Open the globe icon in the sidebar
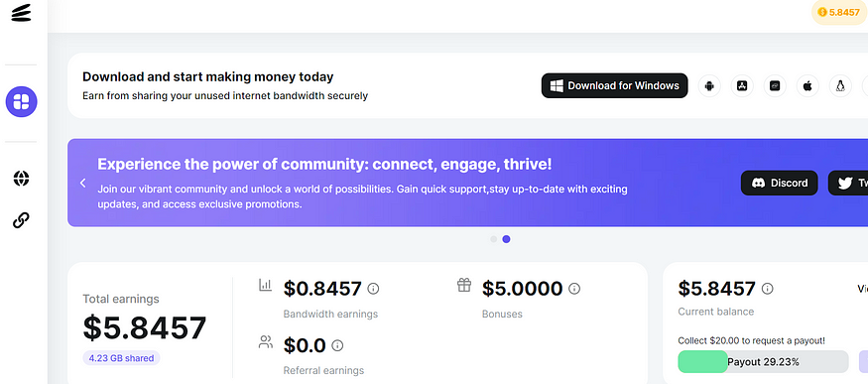 21,179
